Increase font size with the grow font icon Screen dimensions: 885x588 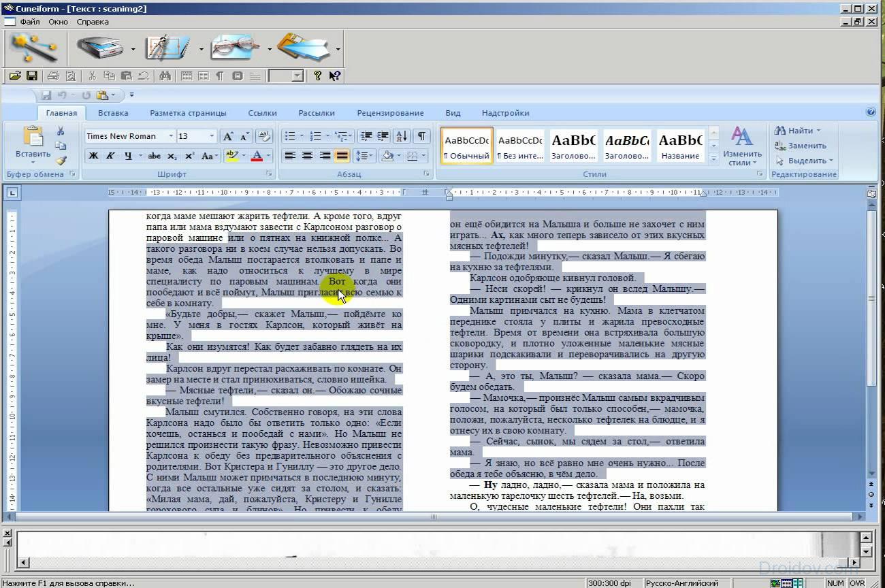pyautogui.click(x=228, y=136)
